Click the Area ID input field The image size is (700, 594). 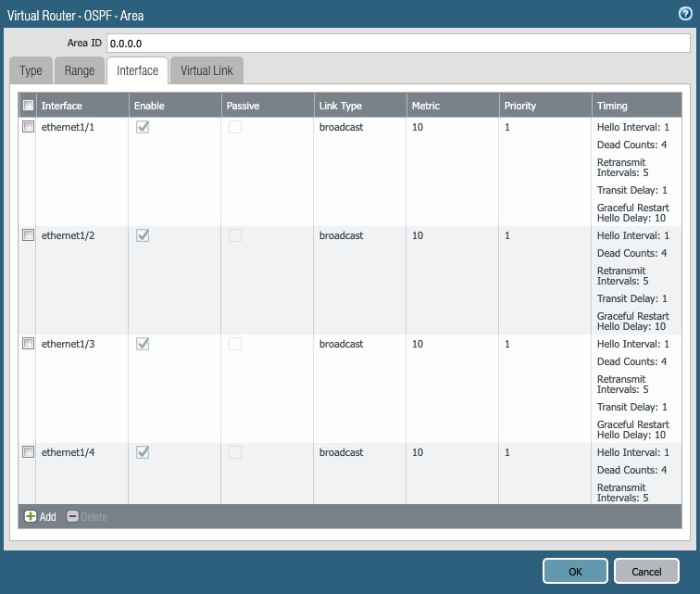398,44
